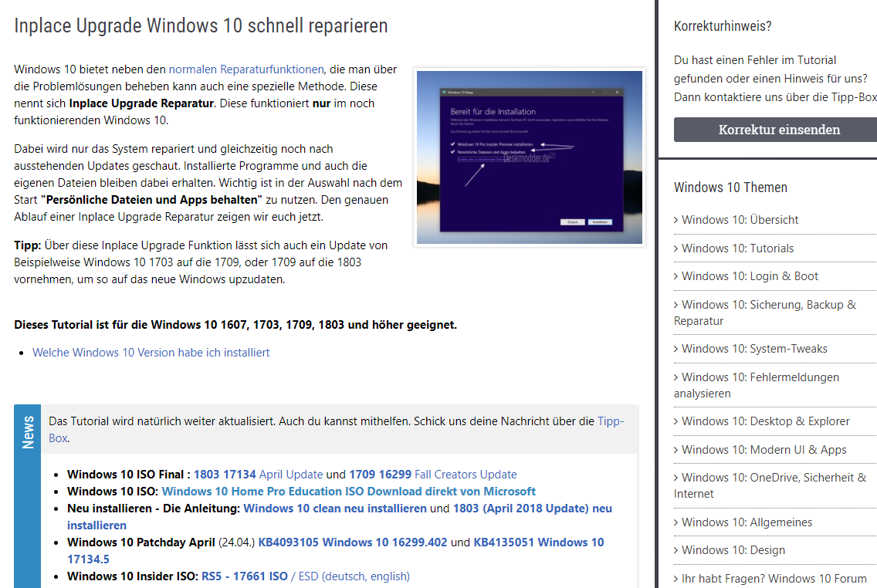Click the 'Windows 10 Themen' heading
Viewport: 877px width, 588px height.
(730, 188)
